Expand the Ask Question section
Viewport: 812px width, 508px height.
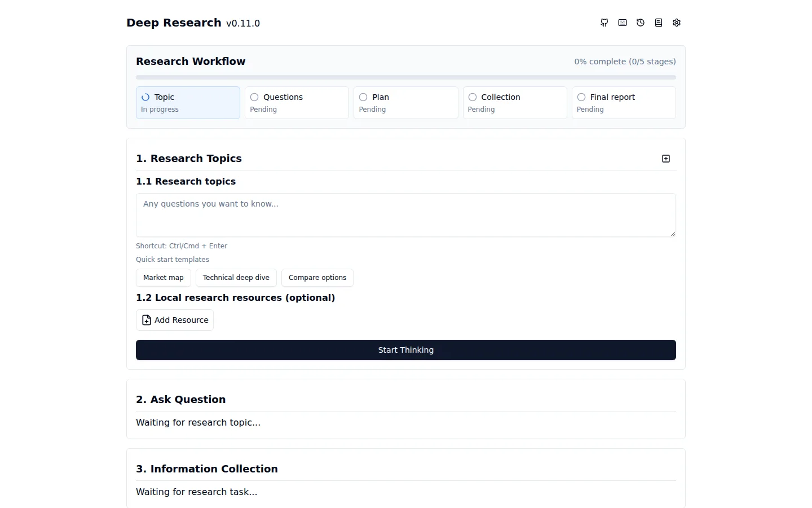180,400
